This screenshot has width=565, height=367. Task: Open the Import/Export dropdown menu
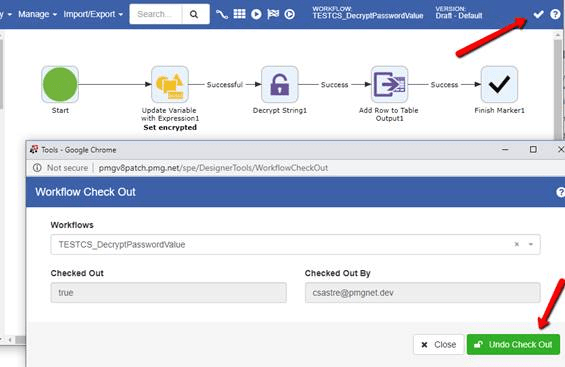[93, 14]
